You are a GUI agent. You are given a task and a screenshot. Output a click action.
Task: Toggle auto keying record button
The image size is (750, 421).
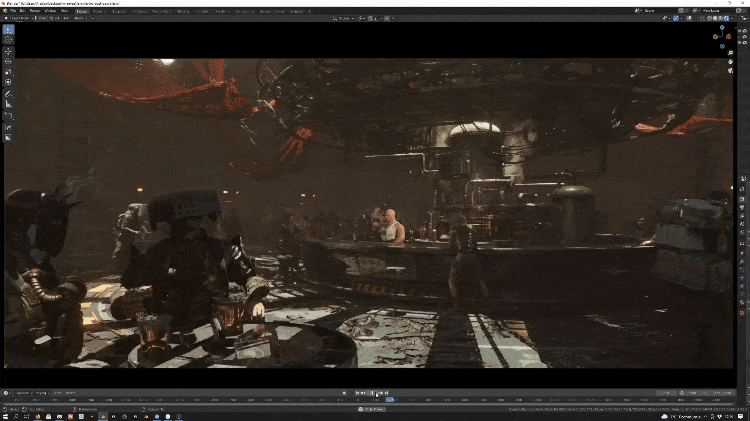[344, 393]
